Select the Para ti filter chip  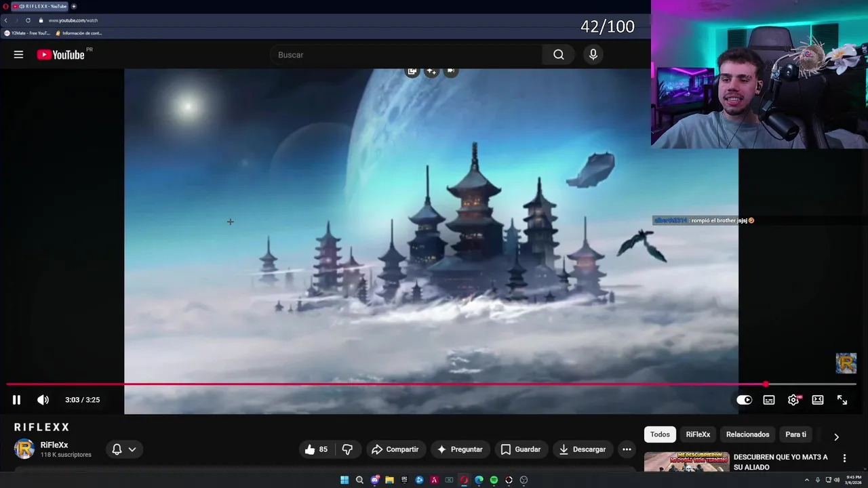[x=795, y=434]
